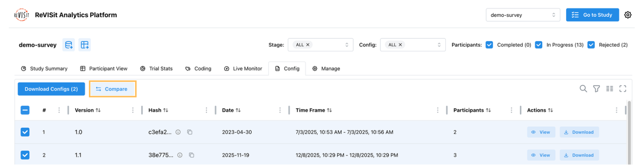The height and width of the screenshot is (168, 644).
Task: Copy the c3efa2 hash
Action: pos(190,132)
